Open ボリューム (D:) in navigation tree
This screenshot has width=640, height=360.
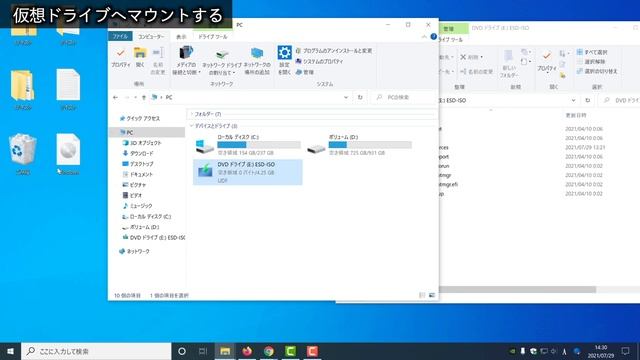[141, 227]
